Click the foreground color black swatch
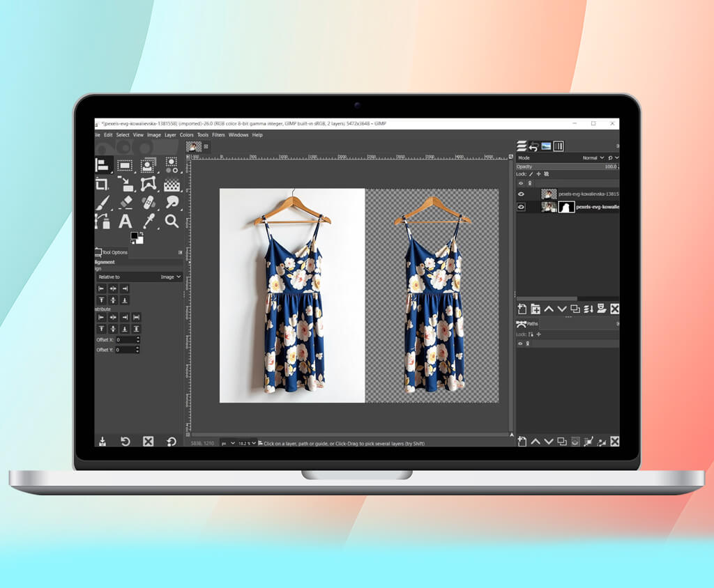The width and height of the screenshot is (714, 588). pyautogui.click(x=135, y=235)
